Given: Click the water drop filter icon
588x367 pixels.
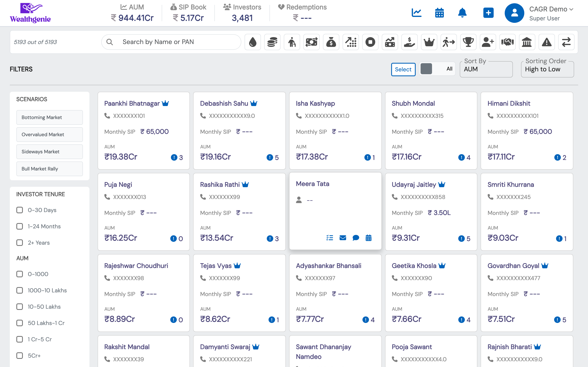Looking at the screenshot, I should [x=253, y=42].
